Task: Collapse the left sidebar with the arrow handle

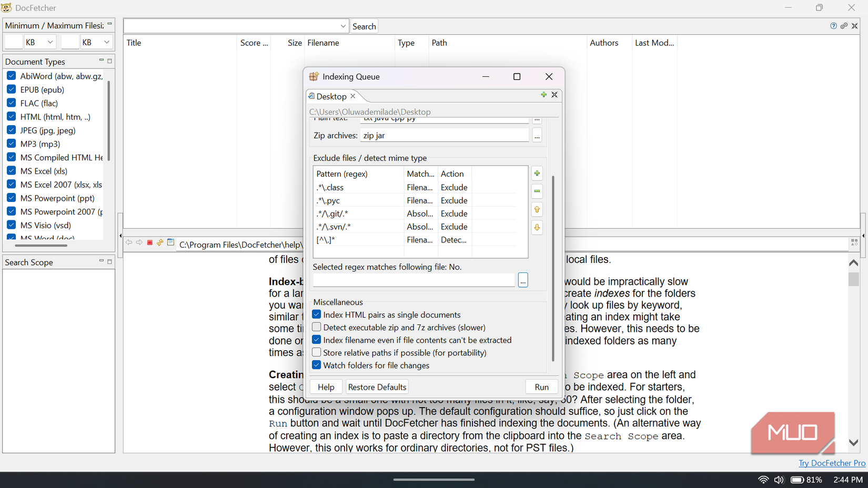Action: 120,236
